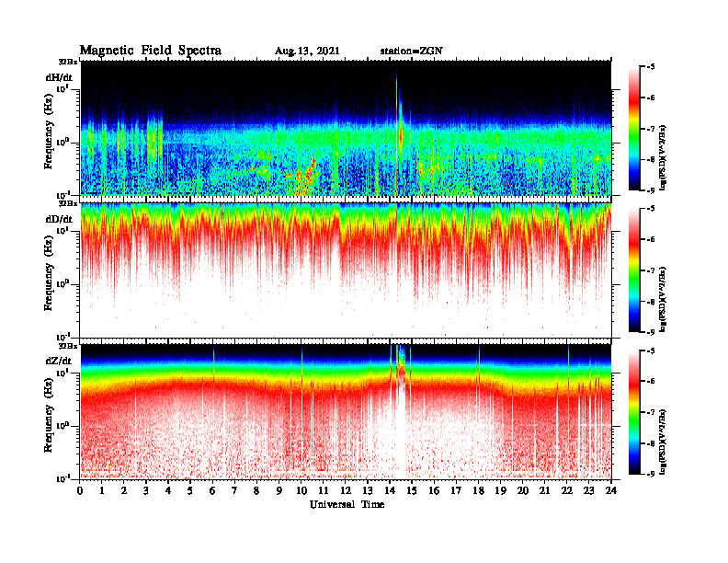Click hour 6 on the Universal Time axis

[212, 491]
